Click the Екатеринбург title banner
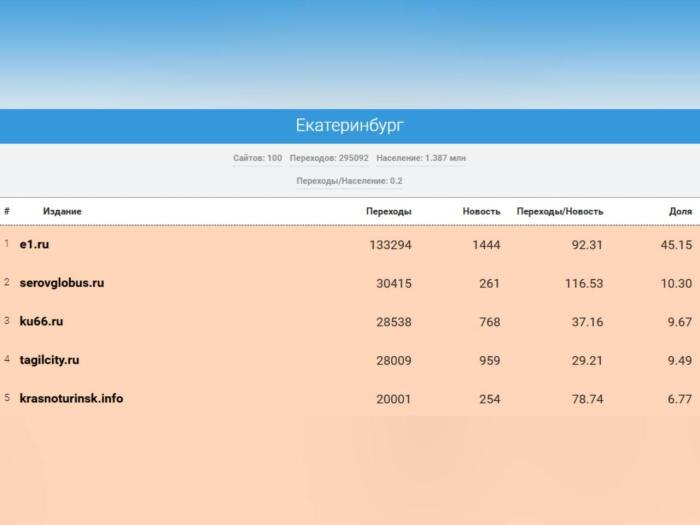 point(350,126)
